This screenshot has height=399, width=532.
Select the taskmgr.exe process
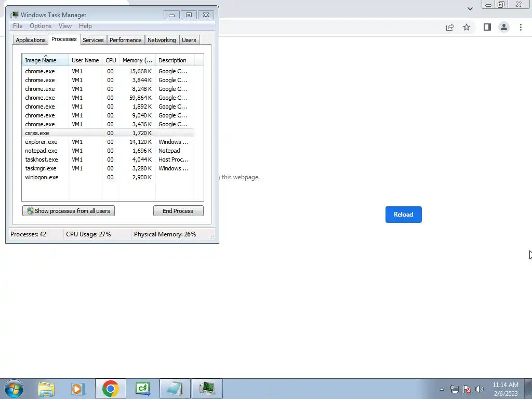click(108, 168)
